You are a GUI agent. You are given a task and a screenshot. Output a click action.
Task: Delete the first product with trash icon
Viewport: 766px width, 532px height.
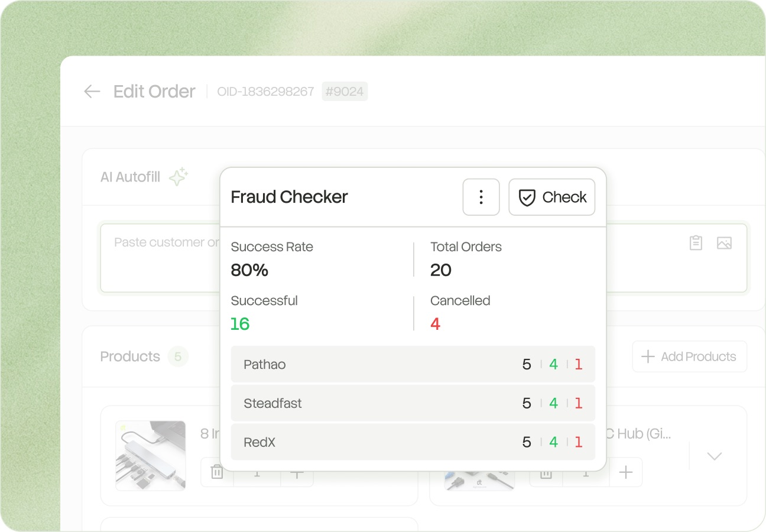coord(217,472)
